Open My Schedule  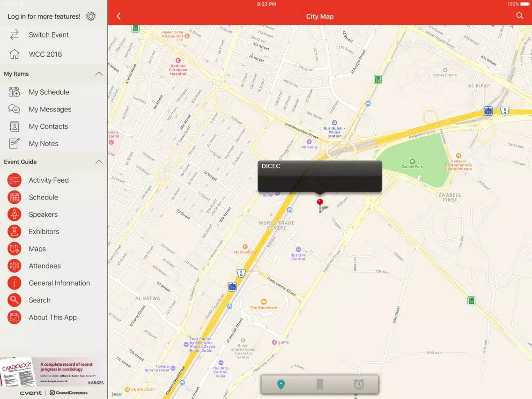pyautogui.click(x=53, y=92)
